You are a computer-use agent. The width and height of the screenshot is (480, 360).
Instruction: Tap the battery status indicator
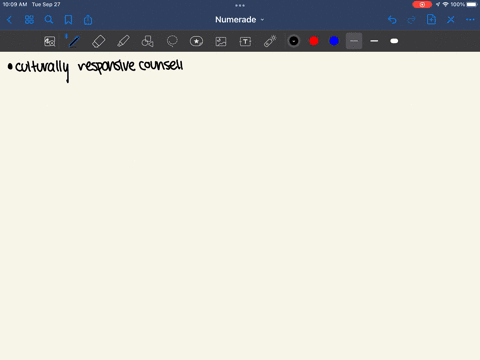(472, 4)
